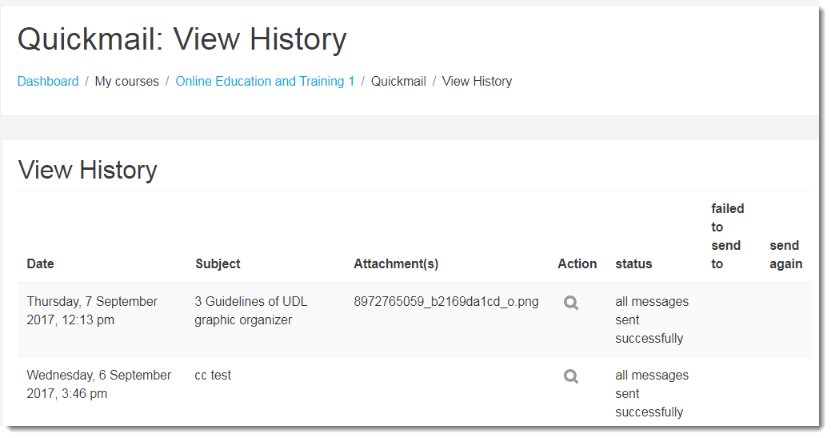Viewport: 831px width, 438px height.
Task: Go to Dashboard breadcrumb link
Action: [48, 82]
